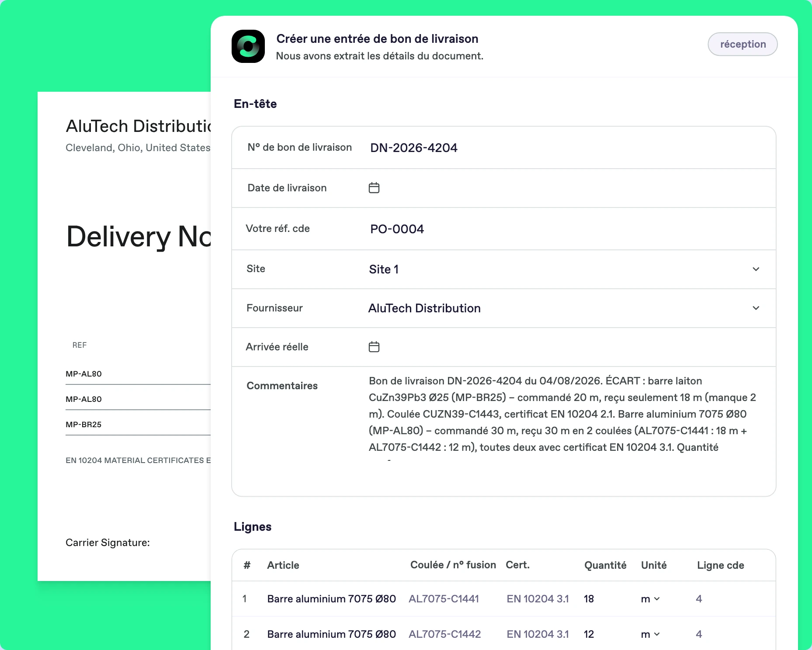The height and width of the screenshot is (650, 812).
Task: Edit the delivery note number DN-2026-4204
Action: pos(414,148)
